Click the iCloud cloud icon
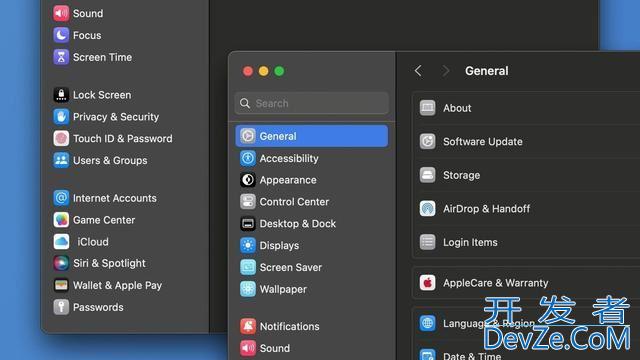The width and height of the screenshot is (640, 360). (61, 242)
